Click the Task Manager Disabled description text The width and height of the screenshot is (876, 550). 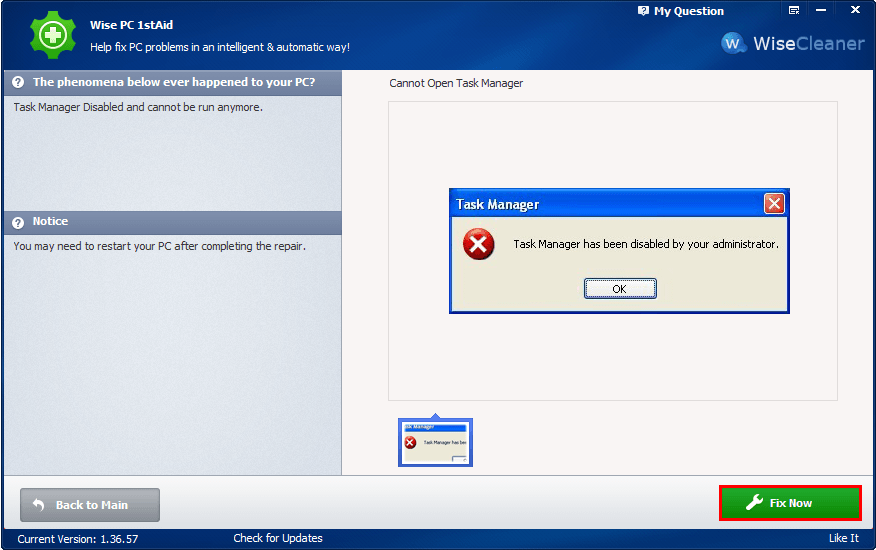coord(138,106)
